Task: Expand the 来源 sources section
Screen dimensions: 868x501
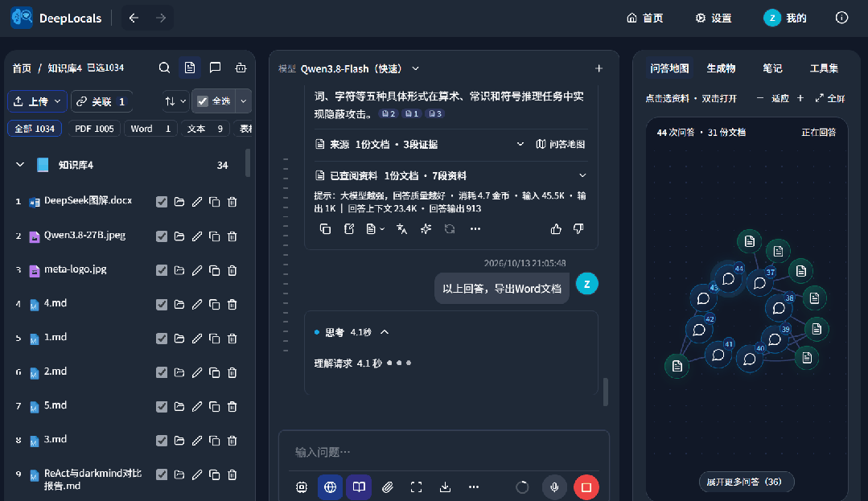Action: [x=520, y=144]
